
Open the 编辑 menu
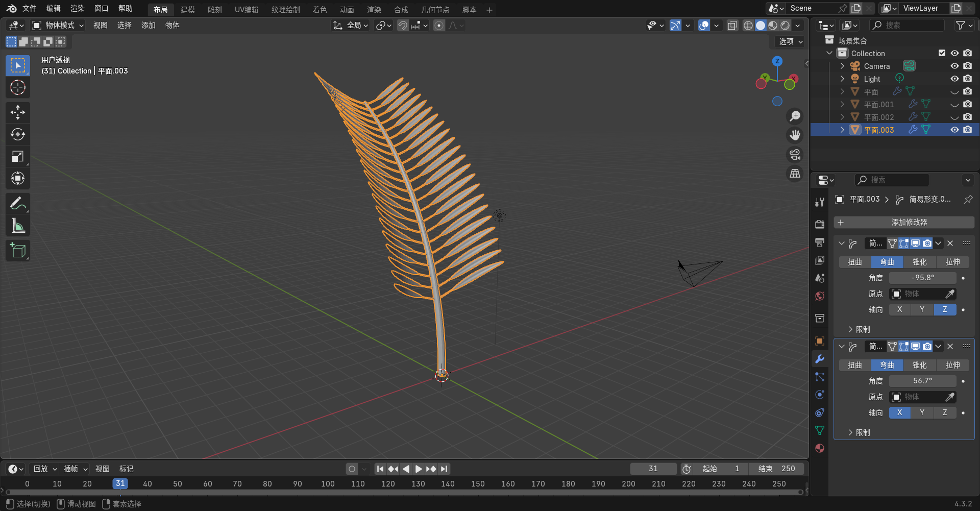53,9
